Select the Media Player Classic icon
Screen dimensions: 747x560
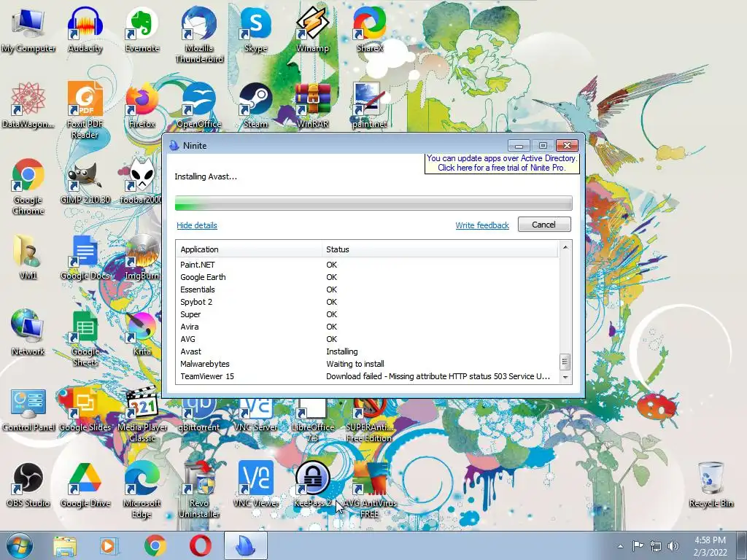(x=142, y=414)
